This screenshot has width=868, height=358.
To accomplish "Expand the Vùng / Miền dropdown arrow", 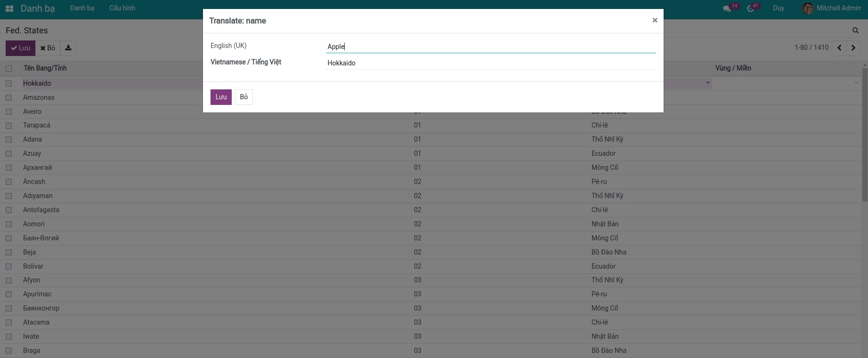I will 856,83.
